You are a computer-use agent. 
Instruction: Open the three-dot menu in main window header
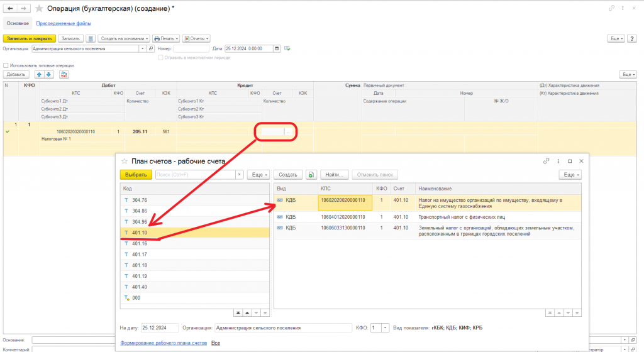(623, 8)
